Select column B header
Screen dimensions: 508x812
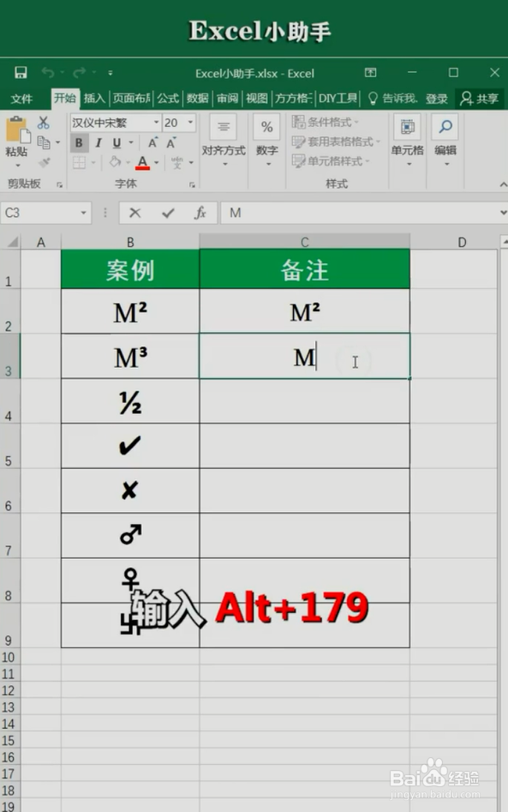[x=130, y=242]
